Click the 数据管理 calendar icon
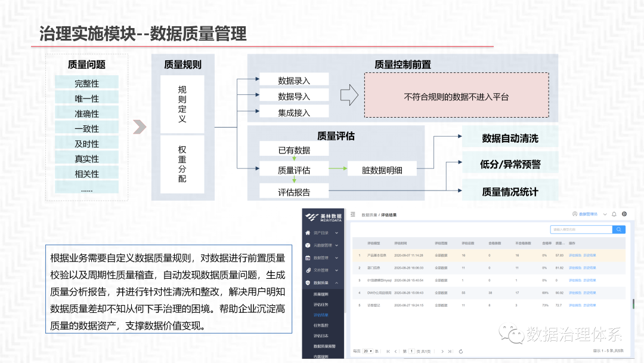Image resolution: width=644 pixels, height=363 pixels. pos(306,257)
